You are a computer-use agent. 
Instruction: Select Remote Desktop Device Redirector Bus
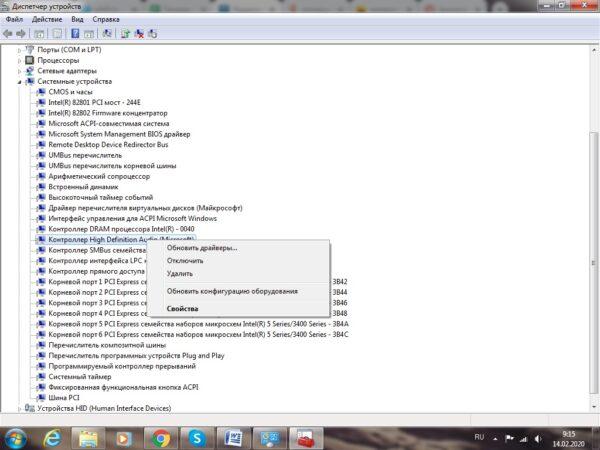coord(108,144)
